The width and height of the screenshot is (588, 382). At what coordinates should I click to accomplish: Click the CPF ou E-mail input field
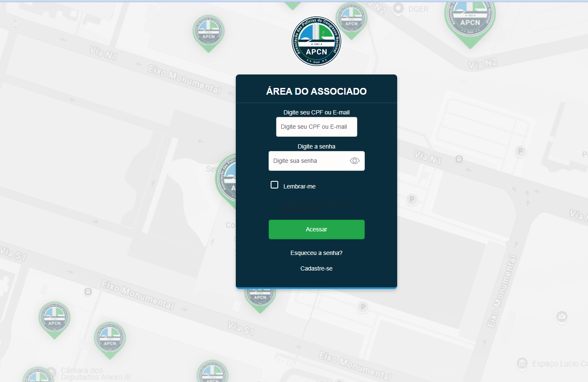pos(316,127)
